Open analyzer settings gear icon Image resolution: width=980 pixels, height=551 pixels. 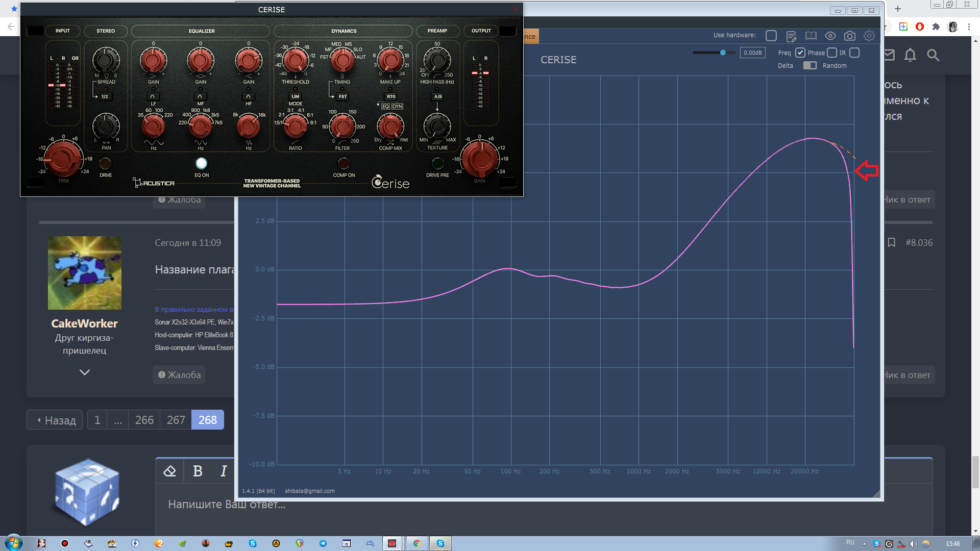[869, 36]
